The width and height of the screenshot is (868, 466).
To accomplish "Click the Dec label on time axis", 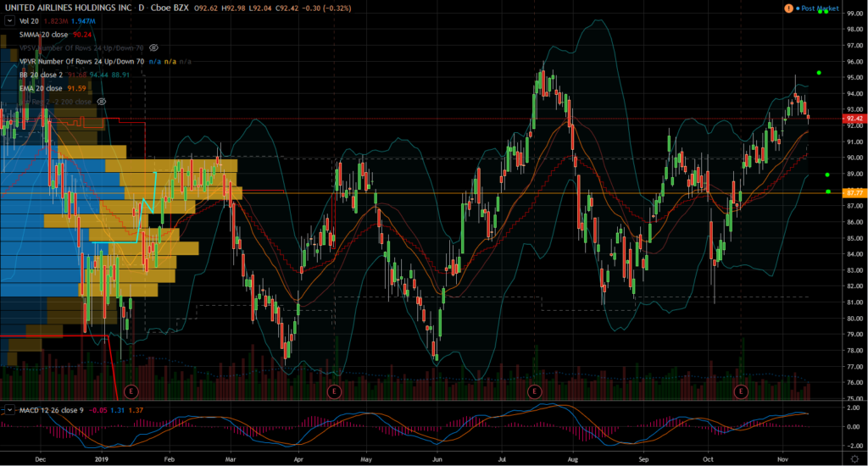I will [41, 459].
